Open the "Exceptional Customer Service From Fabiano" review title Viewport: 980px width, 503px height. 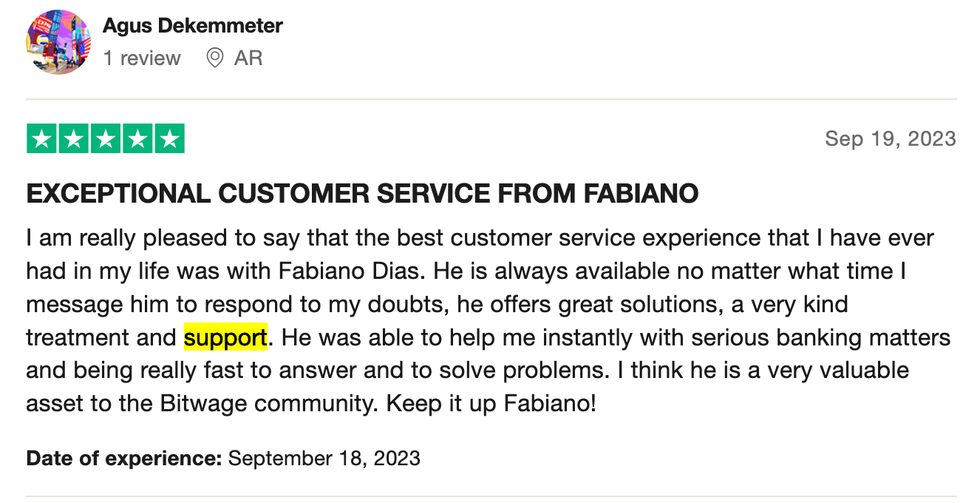[x=362, y=194]
